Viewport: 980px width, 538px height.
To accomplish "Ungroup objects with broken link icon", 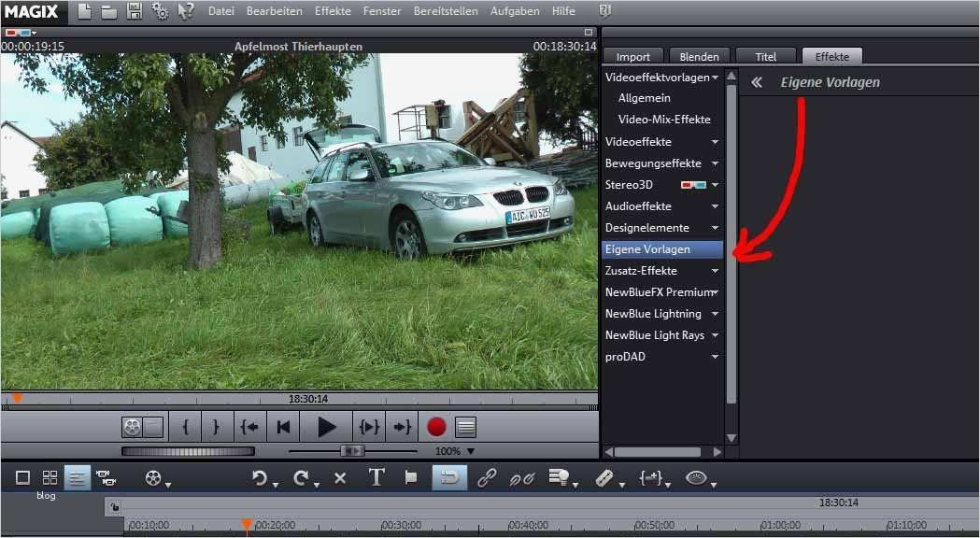I will tap(522, 478).
